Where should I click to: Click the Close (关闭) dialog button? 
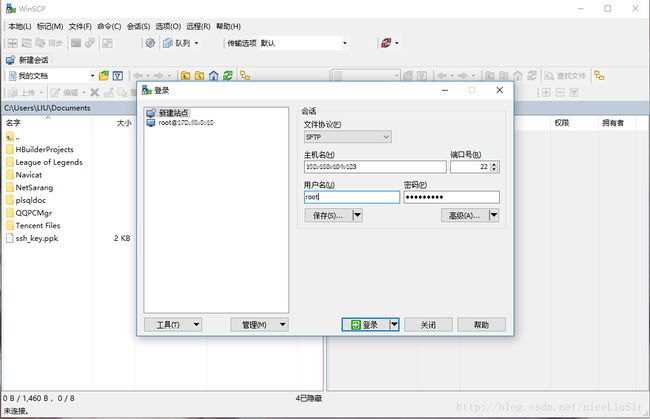(x=428, y=325)
